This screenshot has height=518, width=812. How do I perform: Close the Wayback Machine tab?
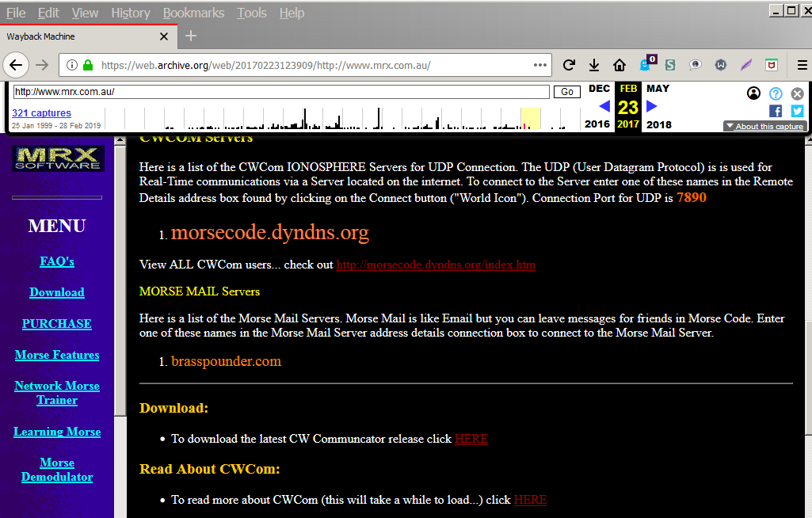pyautogui.click(x=164, y=36)
